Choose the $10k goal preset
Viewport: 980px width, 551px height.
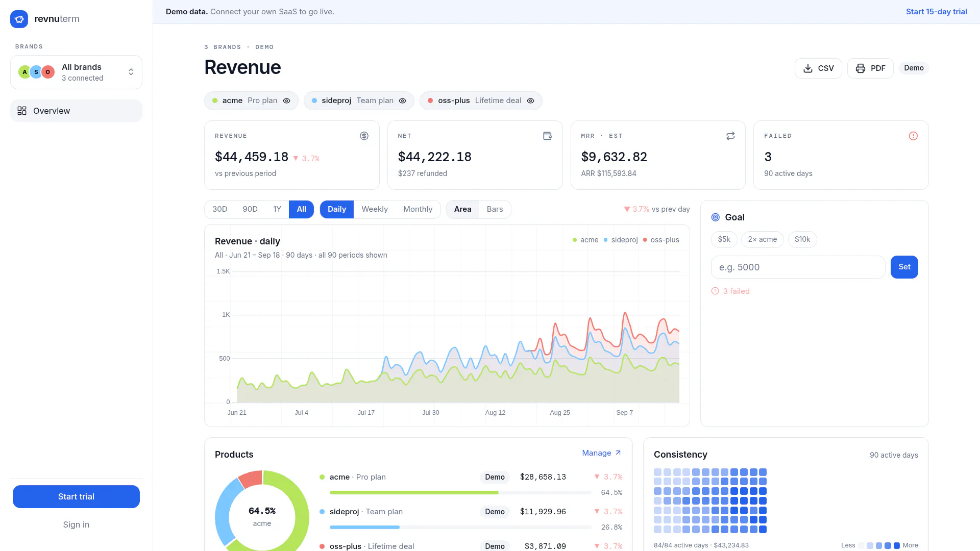point(802,239)
